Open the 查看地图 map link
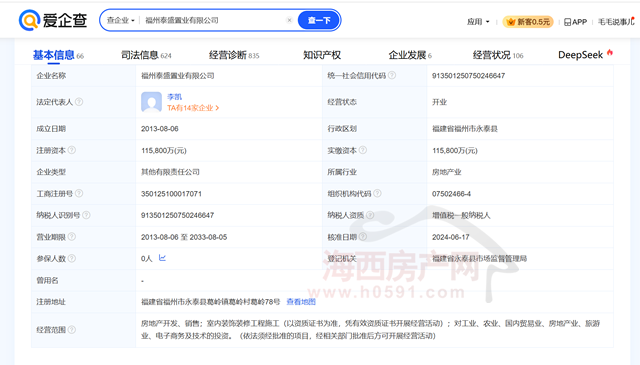This screenshot has width=640, height=365. tap(301, 302)
